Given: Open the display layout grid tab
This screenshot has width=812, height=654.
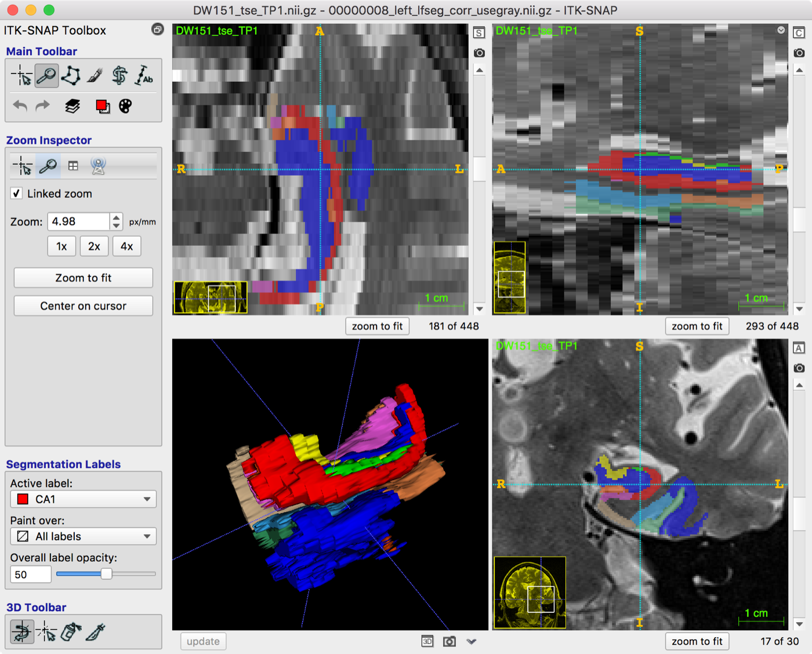Looking at the screenshot, I should [73, 166].
